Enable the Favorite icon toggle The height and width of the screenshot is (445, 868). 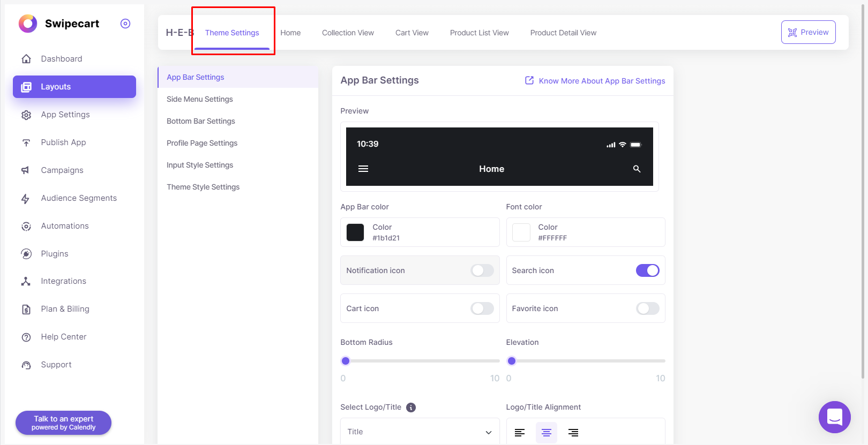(647, 308)
